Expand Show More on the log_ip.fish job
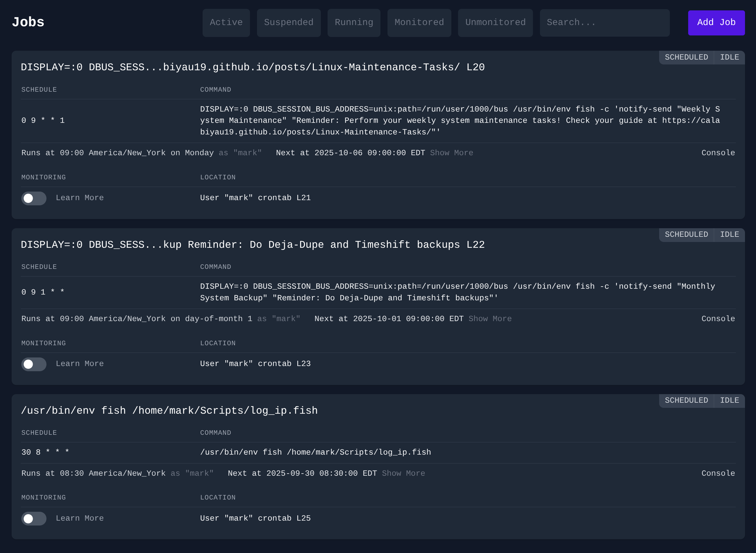This screenshot has height=553, width=756. point(403,473)
